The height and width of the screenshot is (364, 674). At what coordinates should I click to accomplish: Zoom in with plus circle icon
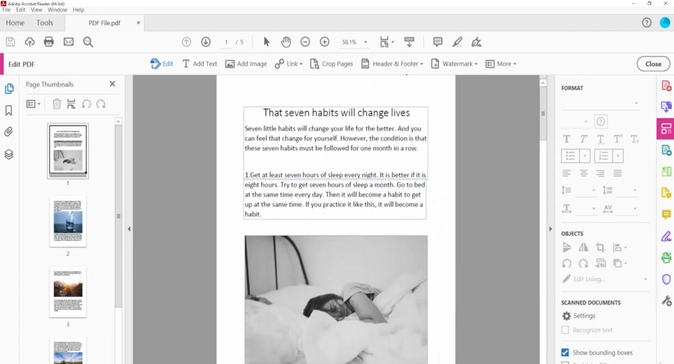(325, 42)
